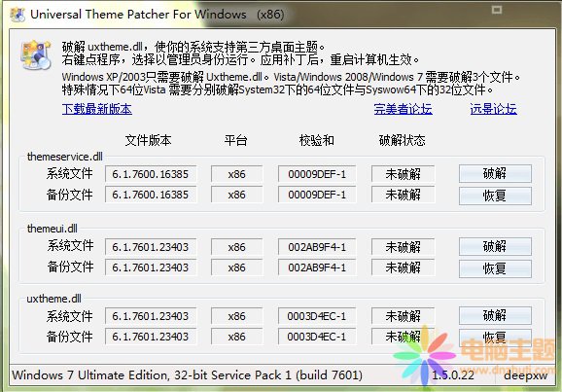Click 系统文件 label under themeui.dll
This screenshot has width=562, height=392.
click(x=70, y=246)
